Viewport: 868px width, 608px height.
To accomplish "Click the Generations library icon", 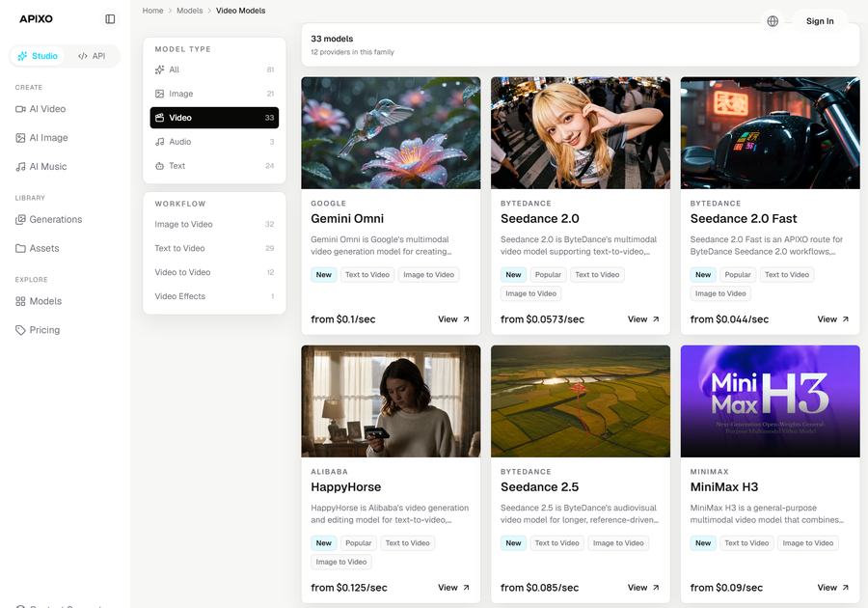I will tap(20, 220).
